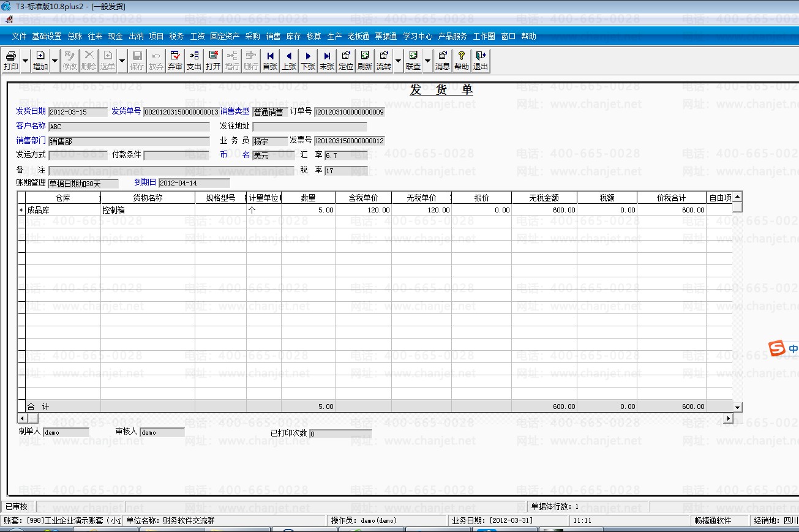Click the 货物名称 column header
The width and height of the screenshot is (799, 532).
(148, 198)
